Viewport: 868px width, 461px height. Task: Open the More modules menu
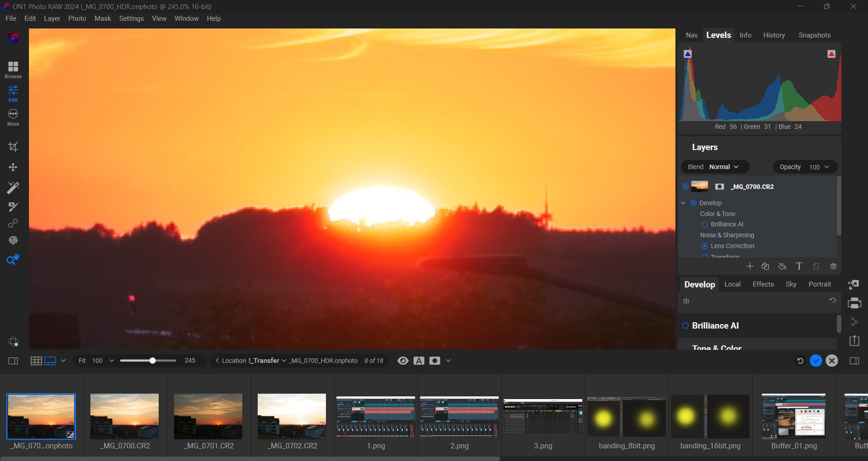tap(13, 118)
